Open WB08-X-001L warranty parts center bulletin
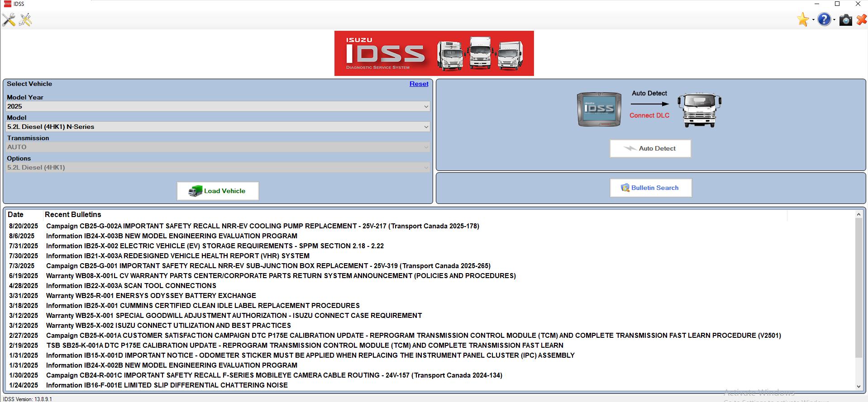Screen dimensions: 868x402 pos(281,276)
